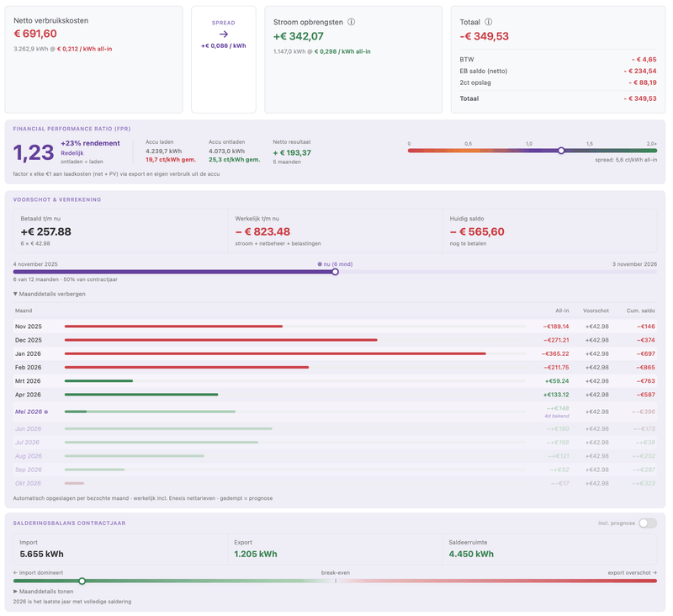This screenshot has width=673, height=616.
Task: Click the Huidig saldo − € 565,60
Action: tap(477, 231)
